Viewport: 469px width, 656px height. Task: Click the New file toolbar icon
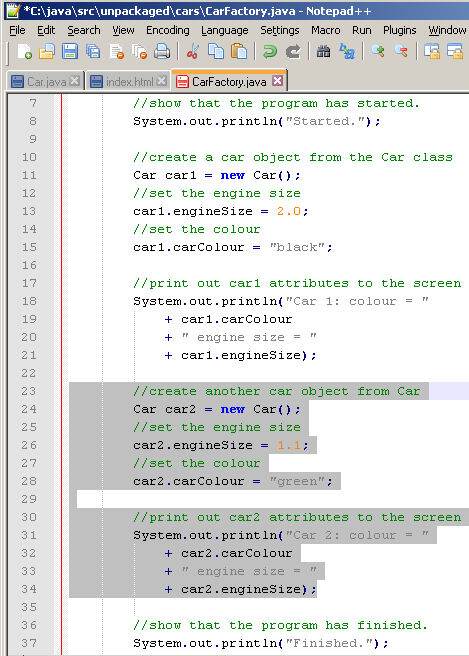click(24, 52)
